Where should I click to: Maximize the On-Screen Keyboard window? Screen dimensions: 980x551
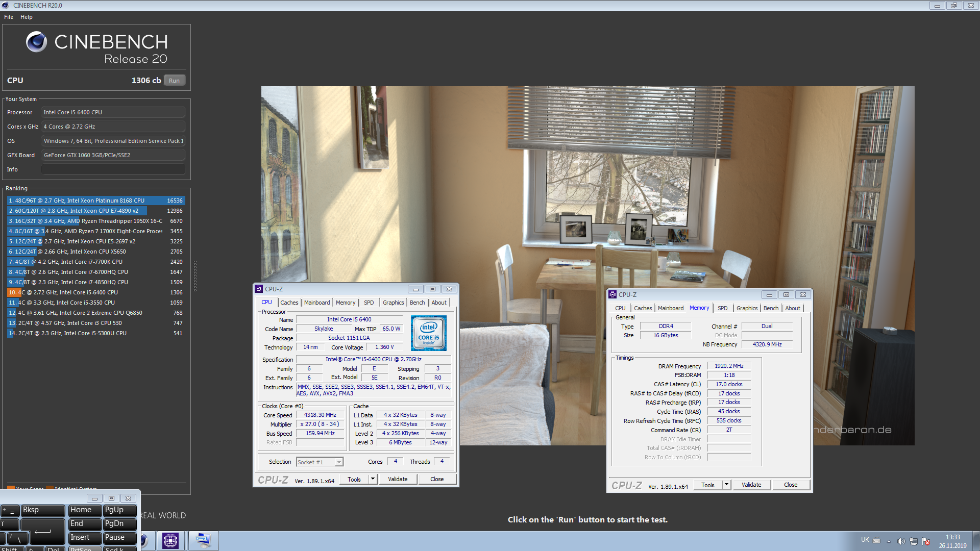(111, 498)
